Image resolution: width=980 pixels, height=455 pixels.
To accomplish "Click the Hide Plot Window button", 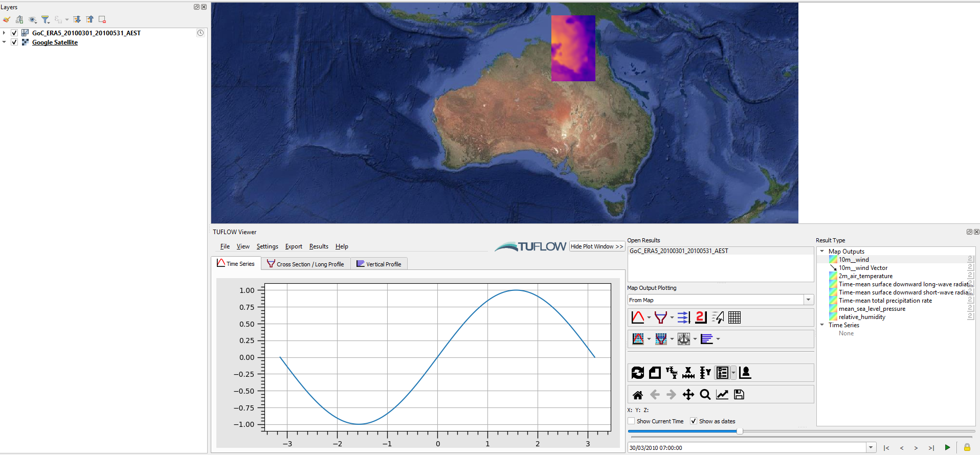I will (x=596, y=246).
